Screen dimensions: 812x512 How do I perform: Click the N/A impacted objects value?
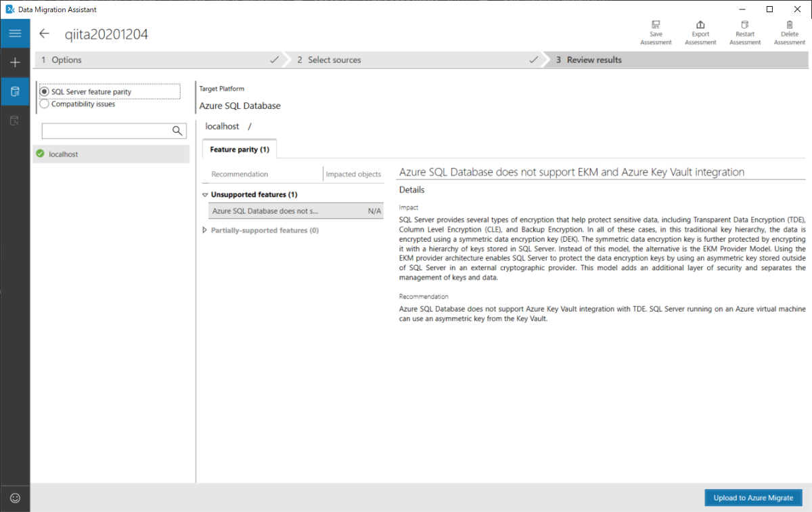click(374, 211)
